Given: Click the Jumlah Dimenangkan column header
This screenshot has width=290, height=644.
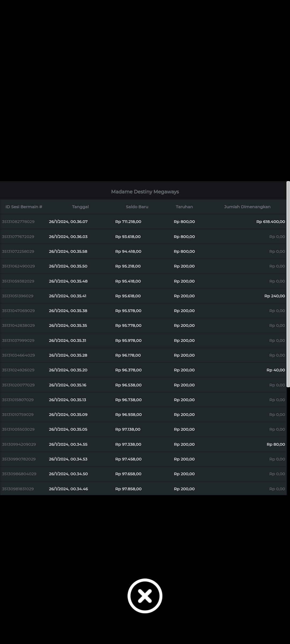Looking at the screenshot, I should point(247,207).
